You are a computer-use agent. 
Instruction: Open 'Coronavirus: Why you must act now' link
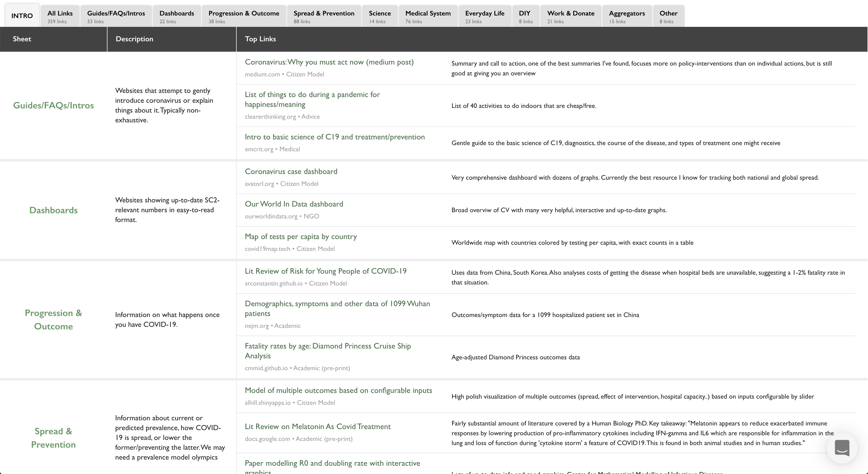329,62
